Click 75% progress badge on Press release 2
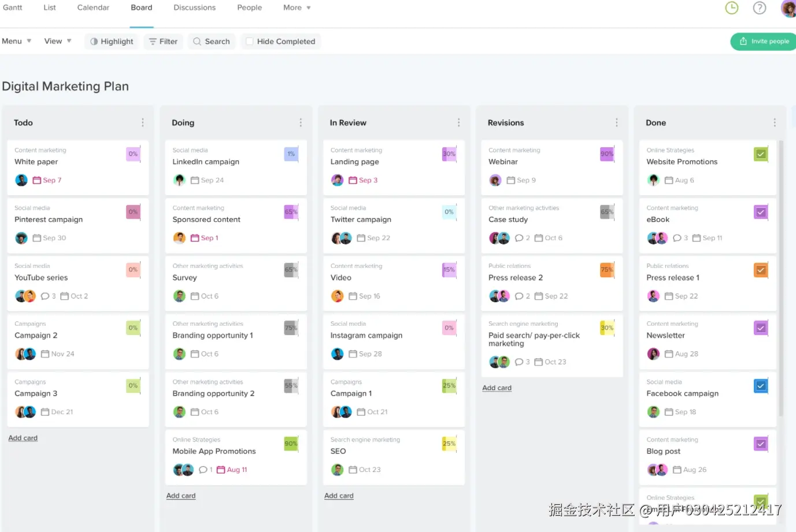Image resolution: width=796 pixels, height=532 pixels. [x=607, y=270]
